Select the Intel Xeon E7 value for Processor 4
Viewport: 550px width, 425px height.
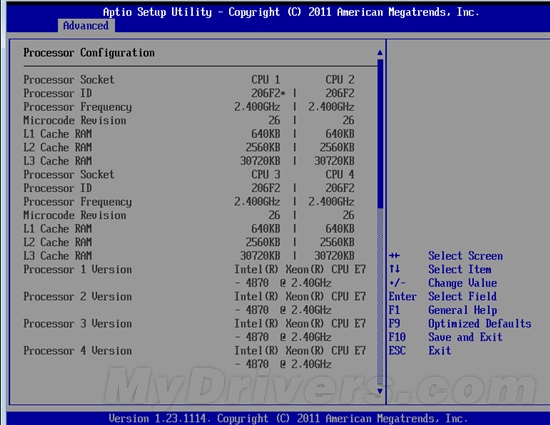tap(300, 357)
